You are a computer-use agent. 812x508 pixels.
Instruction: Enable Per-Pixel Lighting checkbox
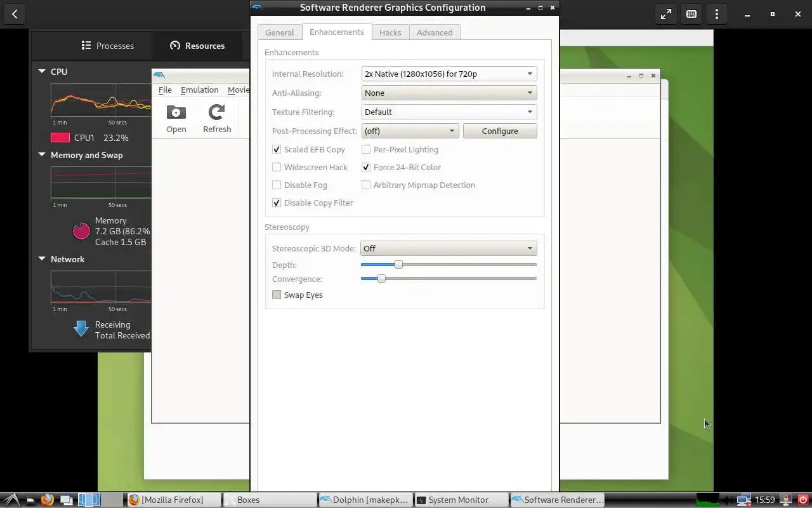[366, 150]
